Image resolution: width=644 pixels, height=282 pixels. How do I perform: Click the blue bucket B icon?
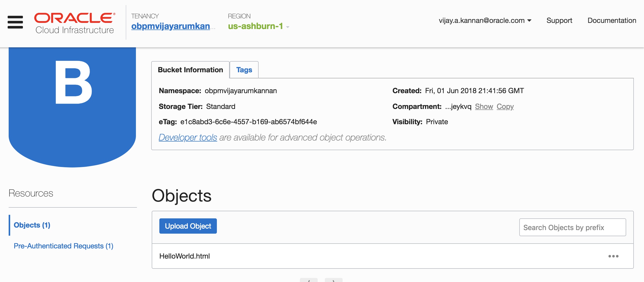[72, 107]
